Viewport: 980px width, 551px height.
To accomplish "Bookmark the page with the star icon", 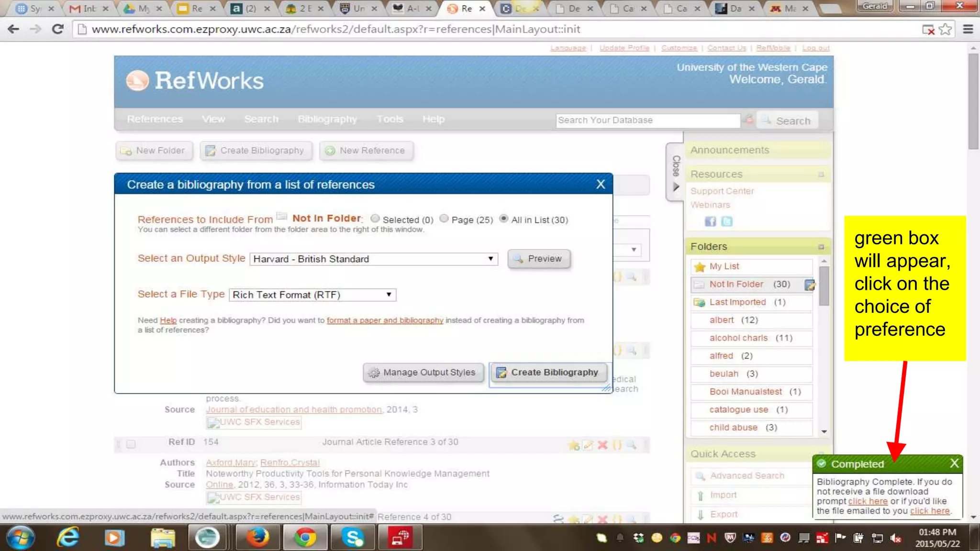I will [945, 29].
